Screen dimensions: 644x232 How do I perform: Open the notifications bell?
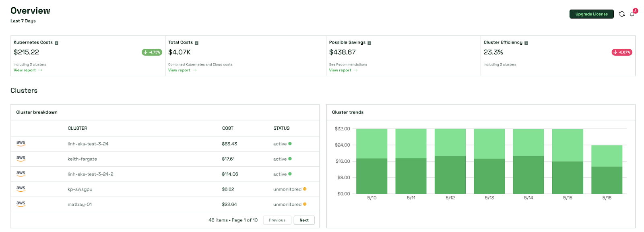(632, 14)
